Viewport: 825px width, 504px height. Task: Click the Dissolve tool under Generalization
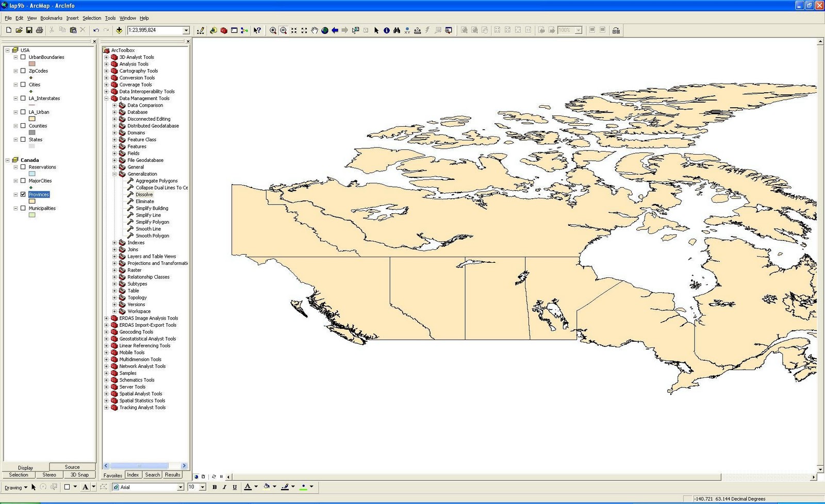[143, 194]
